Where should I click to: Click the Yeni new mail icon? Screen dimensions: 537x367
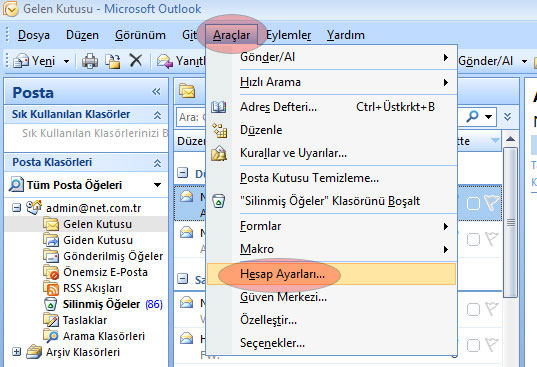21,61
